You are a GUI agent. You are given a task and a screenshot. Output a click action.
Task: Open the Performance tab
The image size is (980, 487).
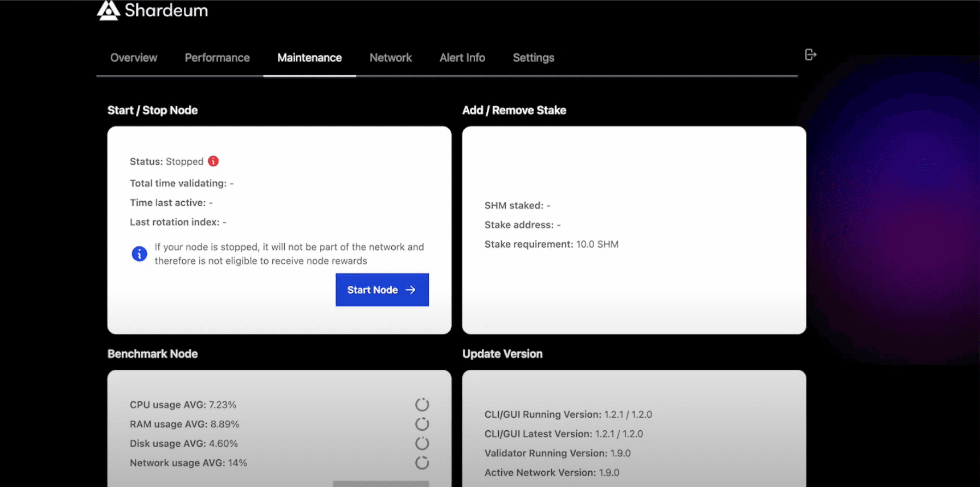tap(217, 58)
